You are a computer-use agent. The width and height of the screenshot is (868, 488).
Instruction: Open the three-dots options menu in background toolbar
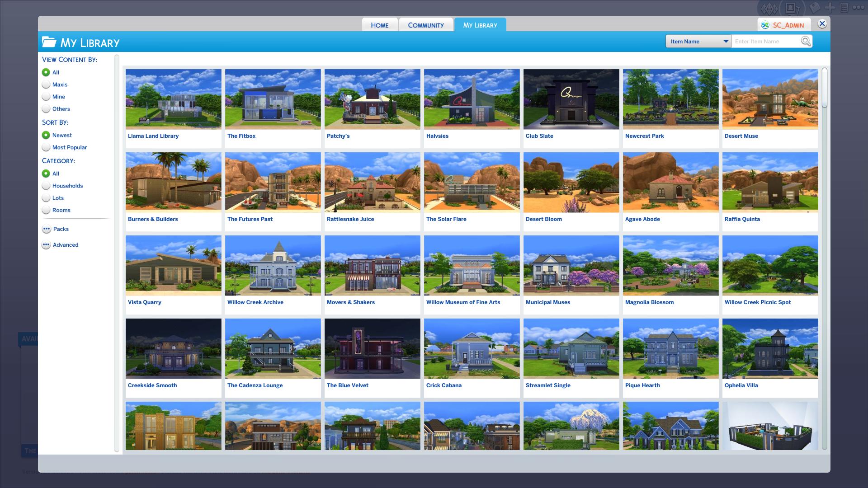[x=858, y=7]
